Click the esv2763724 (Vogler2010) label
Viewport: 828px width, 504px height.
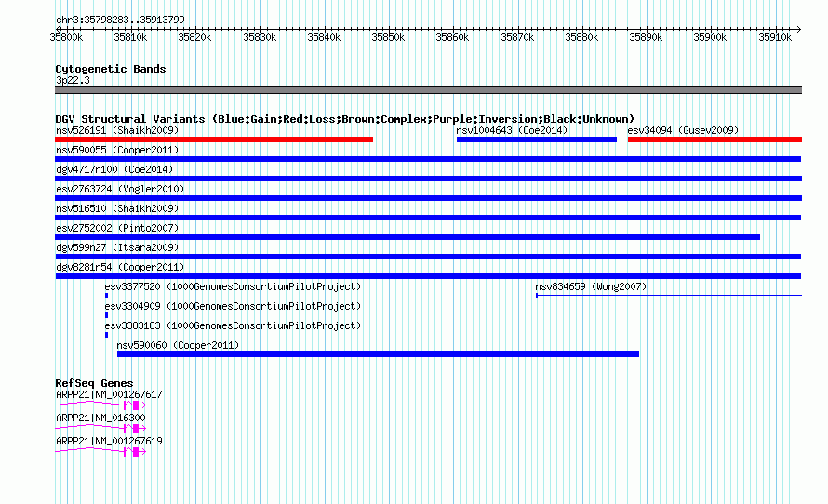[x=120, y=189]
